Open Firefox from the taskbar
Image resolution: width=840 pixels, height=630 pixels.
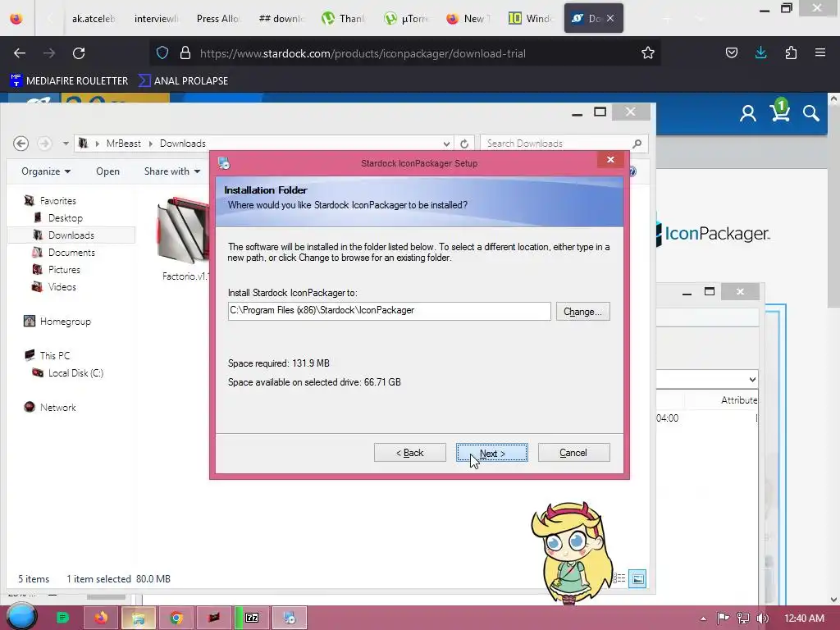point(101,618)
